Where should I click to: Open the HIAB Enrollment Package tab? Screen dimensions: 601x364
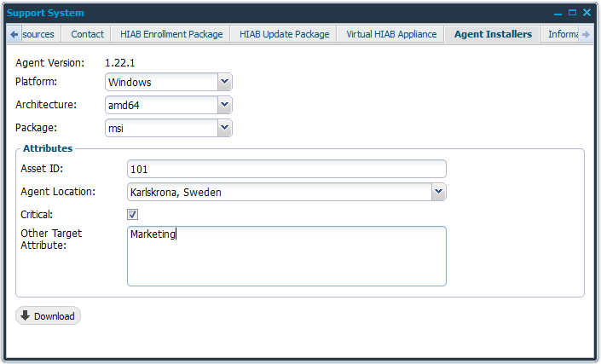[171, 34]
